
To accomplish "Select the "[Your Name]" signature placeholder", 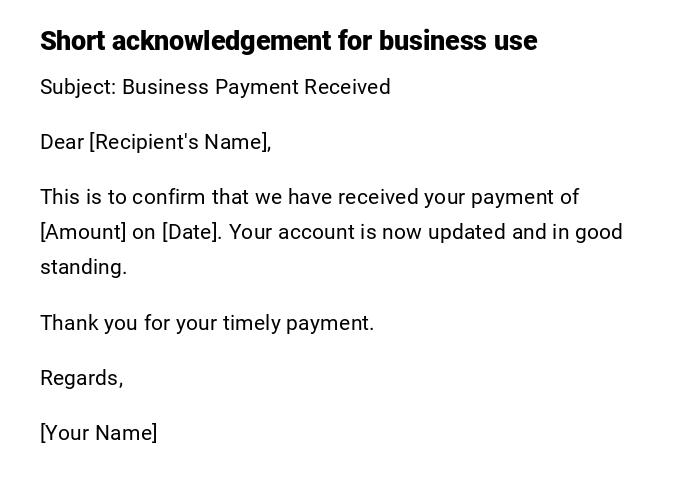I will [98, 433].
